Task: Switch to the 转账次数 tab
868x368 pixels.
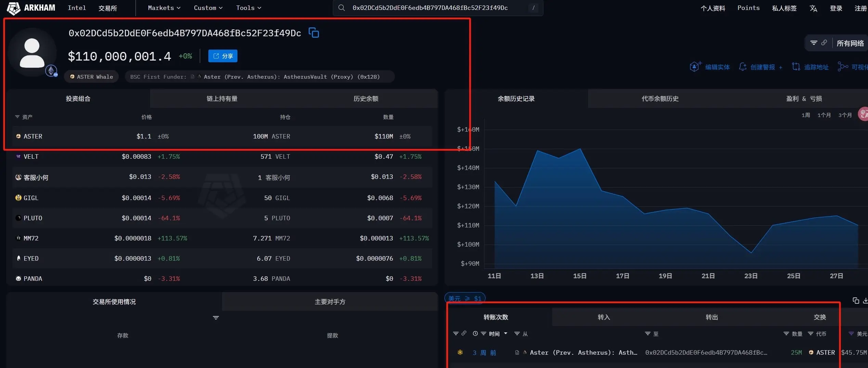Action: point(496,317)
